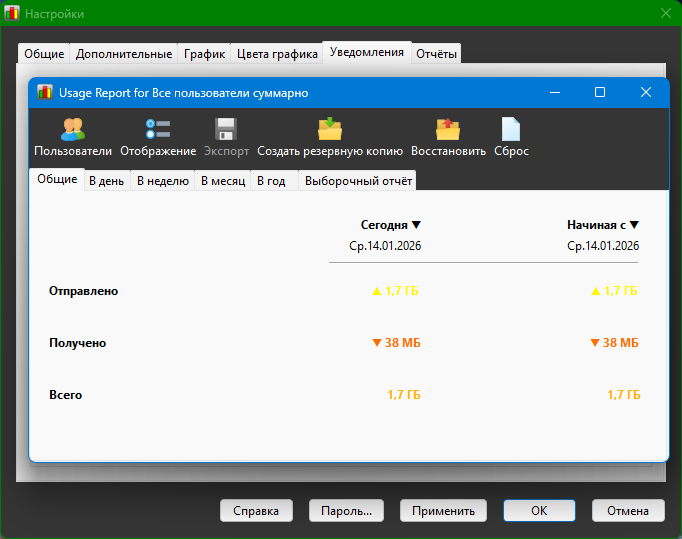Click the Сброс reset icon

(511, 129)
